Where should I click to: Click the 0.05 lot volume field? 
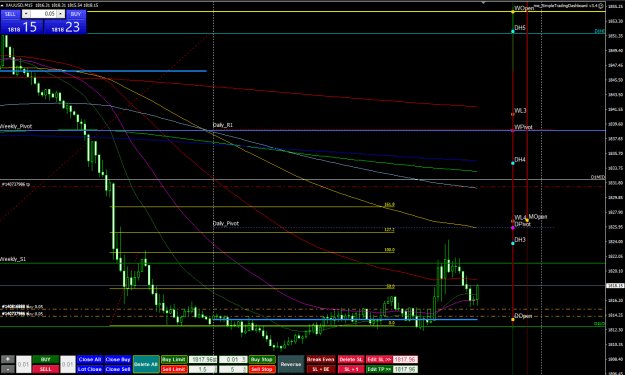[43, 14]
